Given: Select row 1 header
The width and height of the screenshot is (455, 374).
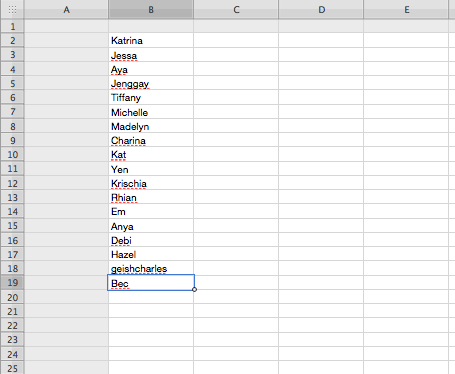Looking at the screenshot, I should point(12,26).
